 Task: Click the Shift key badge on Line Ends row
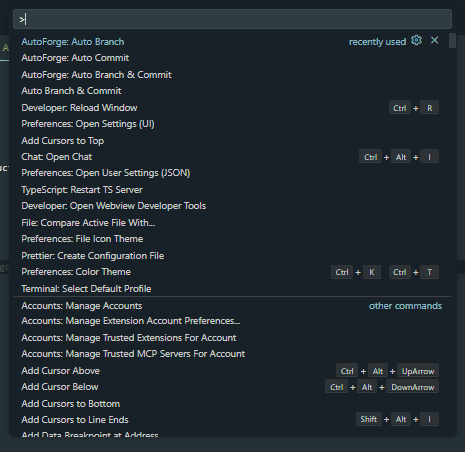pos(368,419)
